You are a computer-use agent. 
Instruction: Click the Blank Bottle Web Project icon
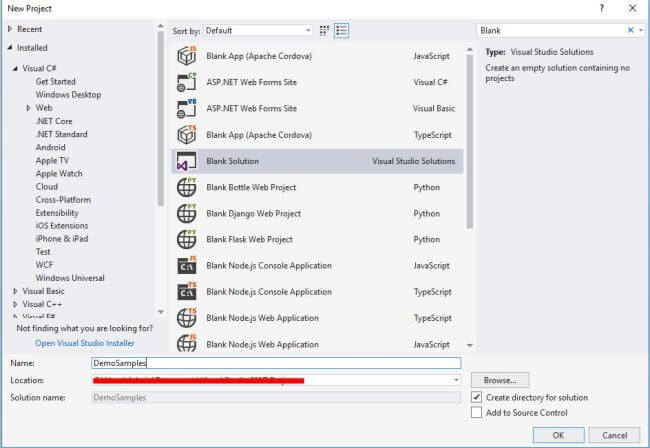(x=187, y=187)
